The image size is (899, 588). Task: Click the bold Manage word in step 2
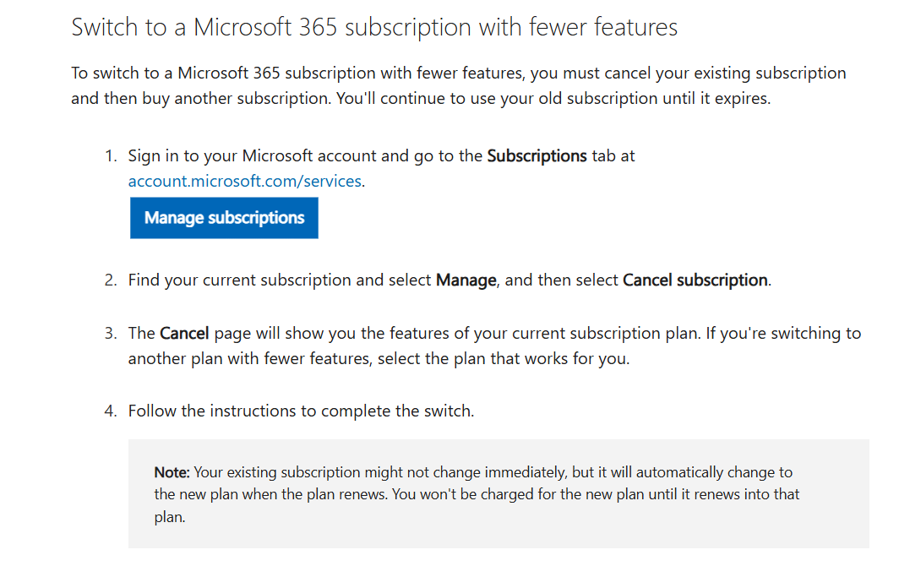tap(466, 280)
